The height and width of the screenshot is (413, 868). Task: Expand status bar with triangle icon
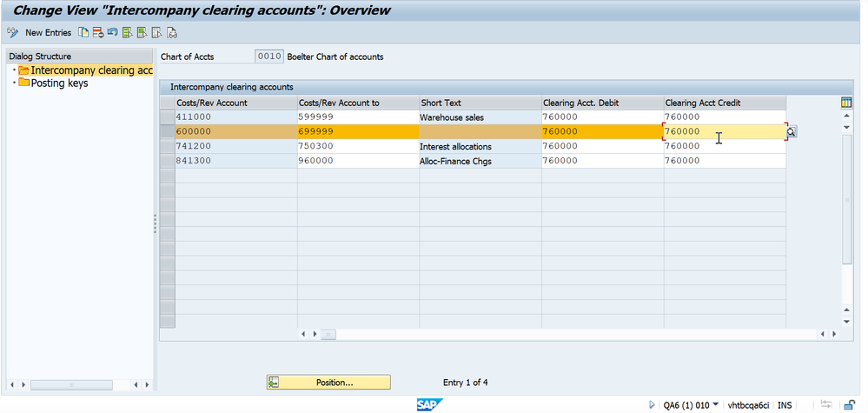(652, 404)
